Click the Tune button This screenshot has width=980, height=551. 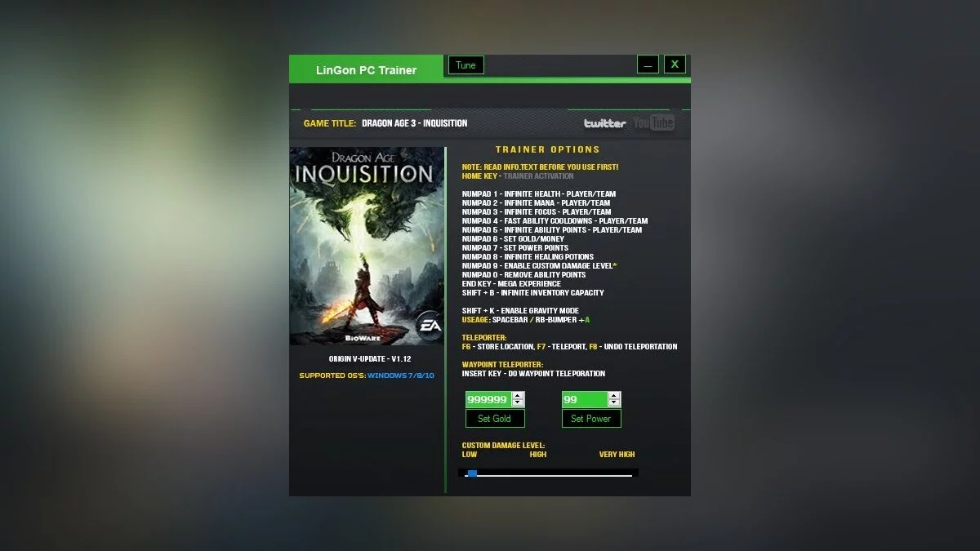(466, 65)
